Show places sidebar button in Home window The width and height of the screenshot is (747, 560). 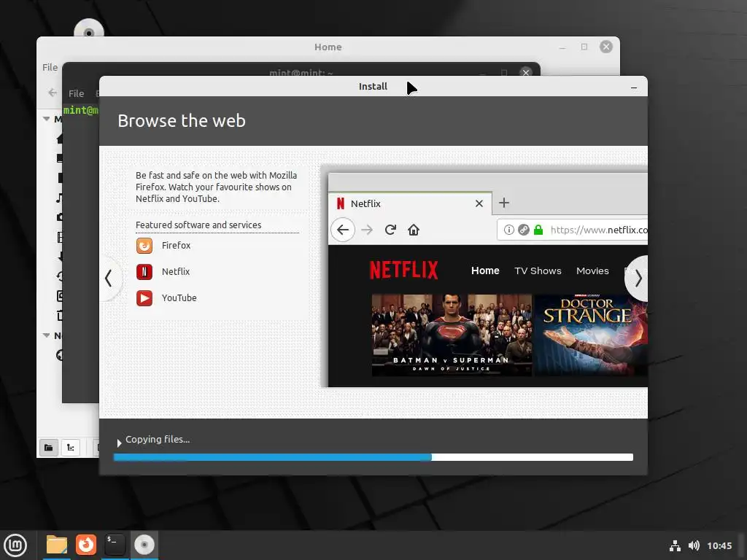[49, 448]
